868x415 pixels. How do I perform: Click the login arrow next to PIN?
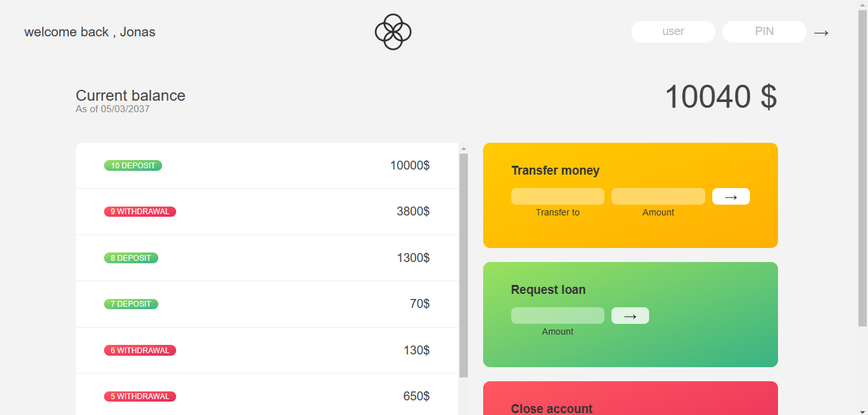(821, 33)
